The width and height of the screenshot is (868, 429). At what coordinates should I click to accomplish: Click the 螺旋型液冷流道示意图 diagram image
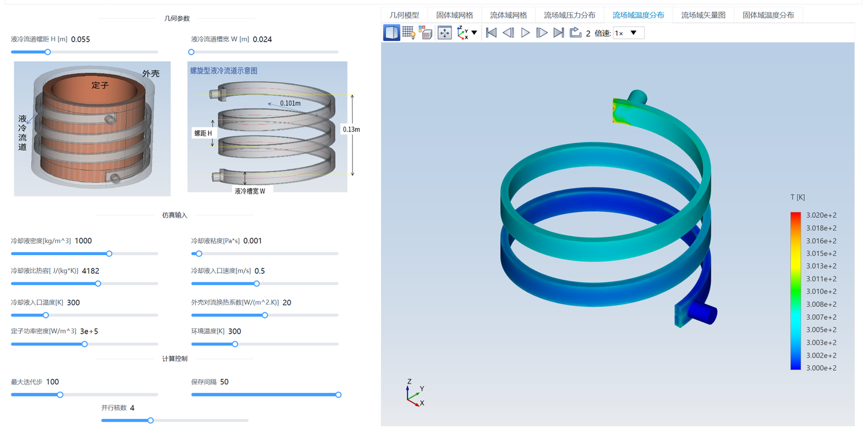tap(267, 127)
